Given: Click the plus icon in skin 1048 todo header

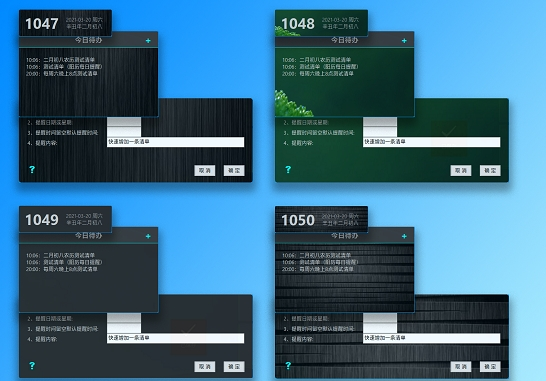Looking at the screenshot, I should coord(404,41).
